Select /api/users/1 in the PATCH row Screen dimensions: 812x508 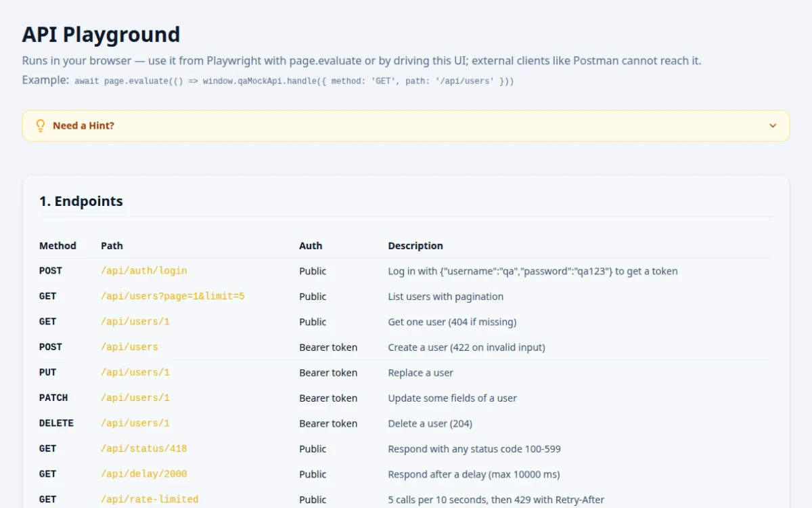pyautogui.click(x=135, y=398)
